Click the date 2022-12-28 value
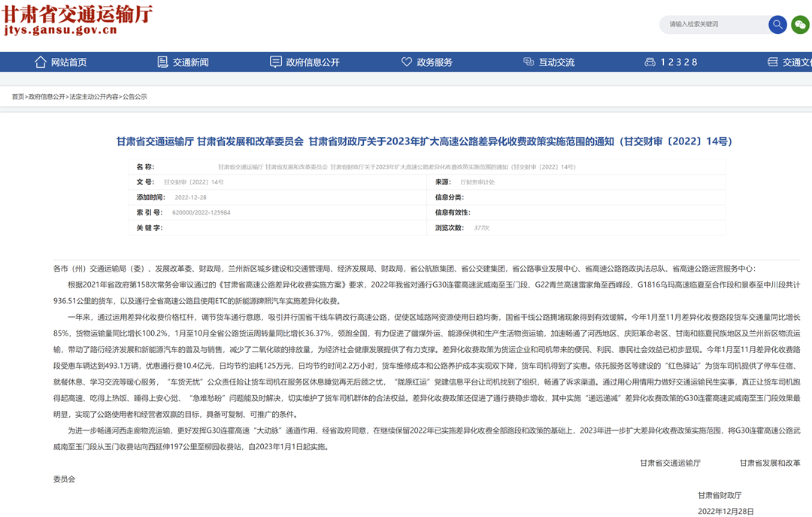The image size is (812, 517). [x=190, y=197]
